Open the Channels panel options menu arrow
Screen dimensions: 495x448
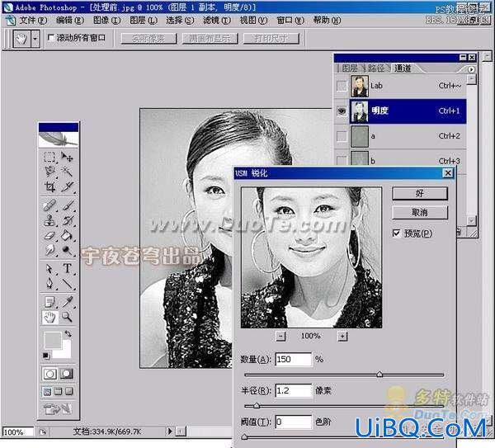click(x=471, y=69)
